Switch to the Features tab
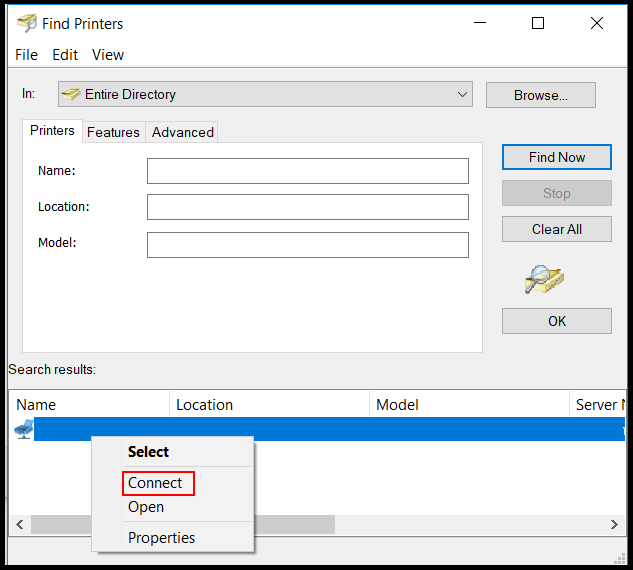 pyautogui.click(x=113, y=132)
